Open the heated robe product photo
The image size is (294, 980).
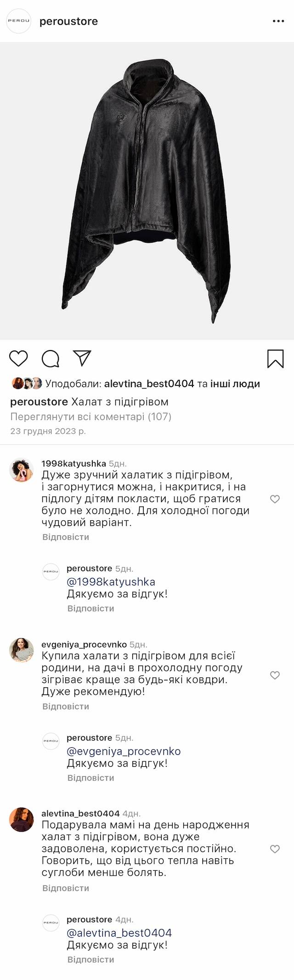147,191
